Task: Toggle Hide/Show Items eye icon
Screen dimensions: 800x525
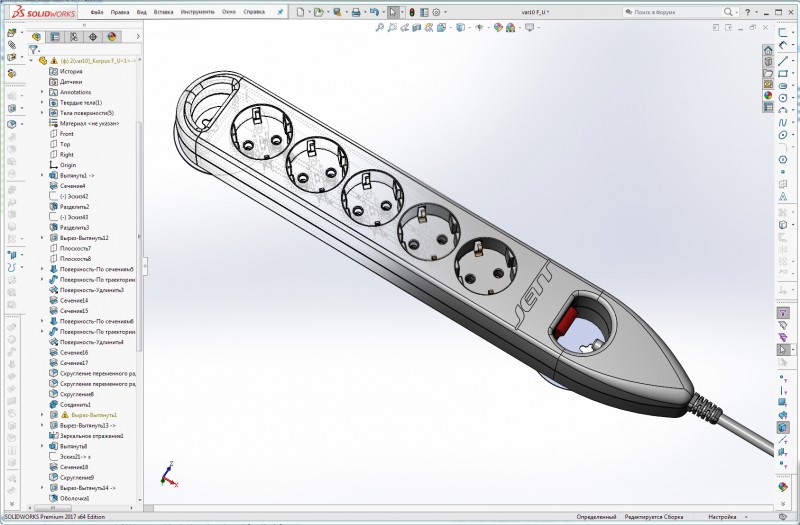Action: tap(479, 28)
